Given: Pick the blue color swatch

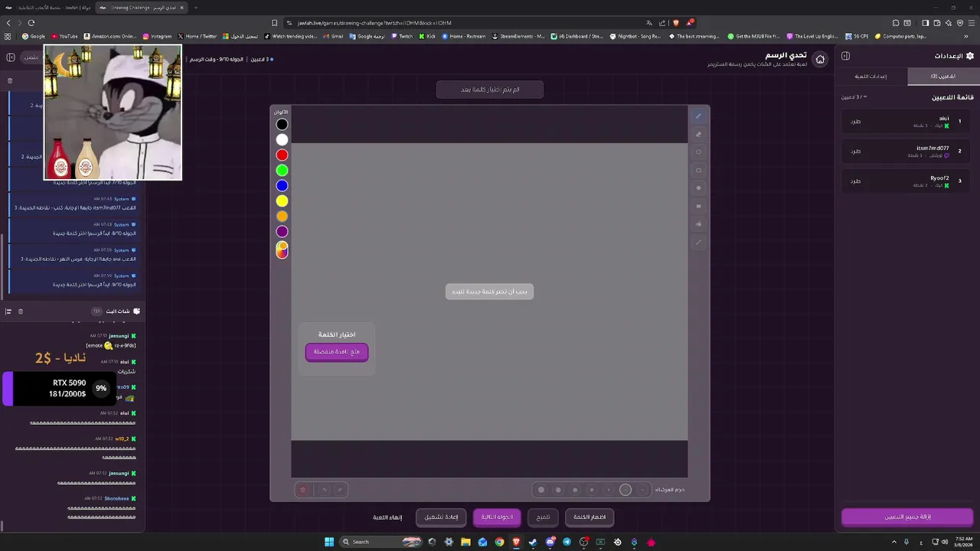Looking at the screenshot, I should [x=283, y=186].
